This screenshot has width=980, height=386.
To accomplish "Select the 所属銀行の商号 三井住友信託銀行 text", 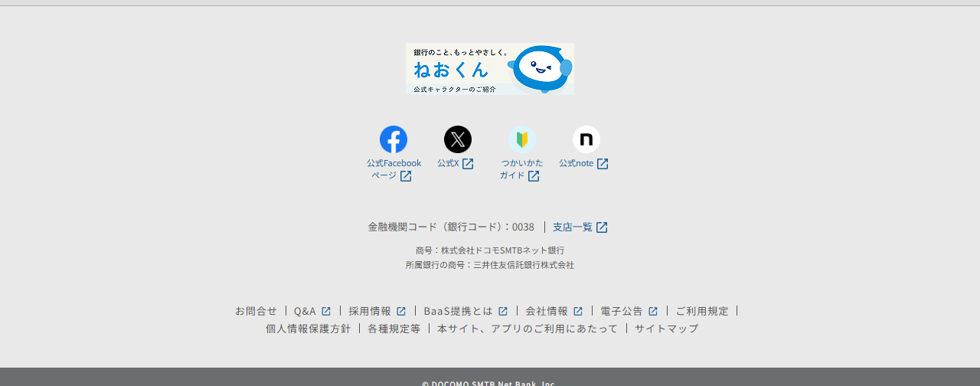I will (490, 265).
